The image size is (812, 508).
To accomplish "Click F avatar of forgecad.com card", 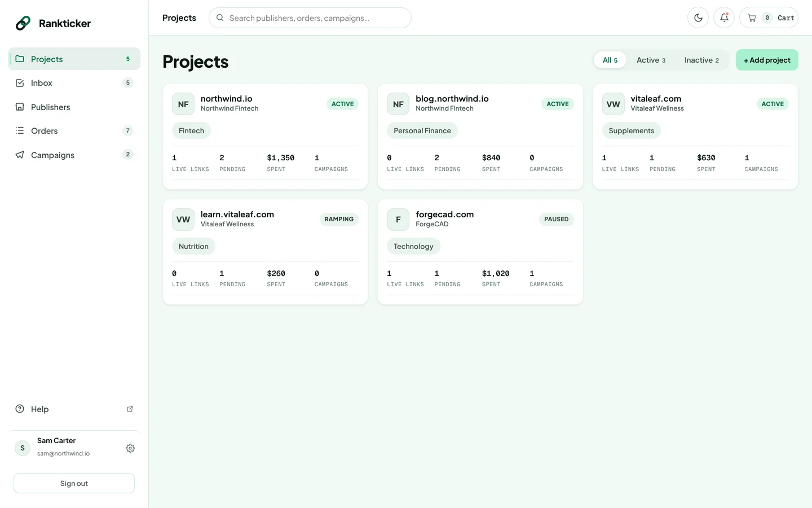I will tap(398, 220).
